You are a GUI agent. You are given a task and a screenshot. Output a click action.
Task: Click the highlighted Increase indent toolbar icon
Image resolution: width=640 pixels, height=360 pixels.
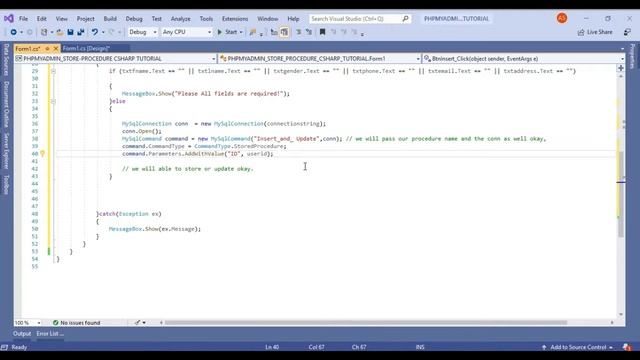tap(284, 32)
